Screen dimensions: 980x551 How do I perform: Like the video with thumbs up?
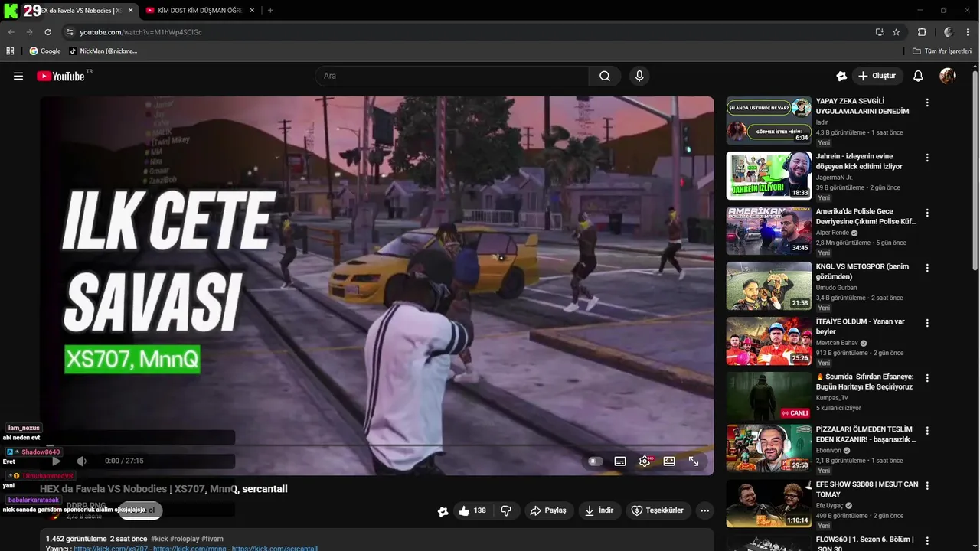pos(472,510)
